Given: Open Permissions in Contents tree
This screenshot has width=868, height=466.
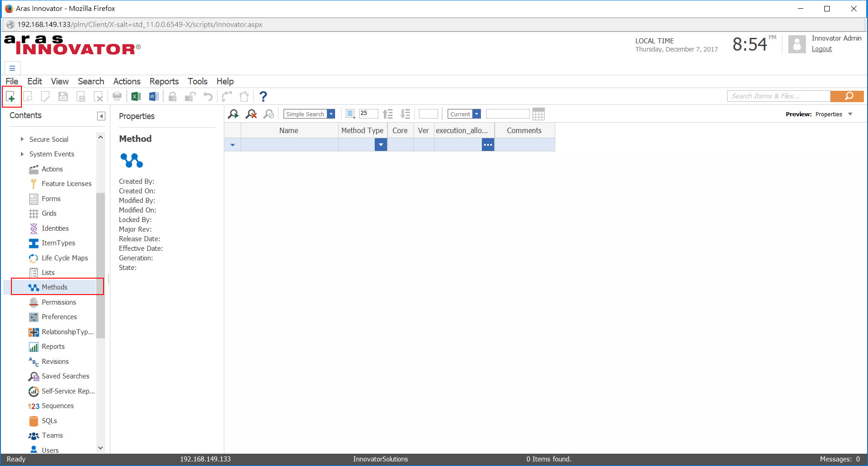Looking at the screenshot, I should coord(59,302).
